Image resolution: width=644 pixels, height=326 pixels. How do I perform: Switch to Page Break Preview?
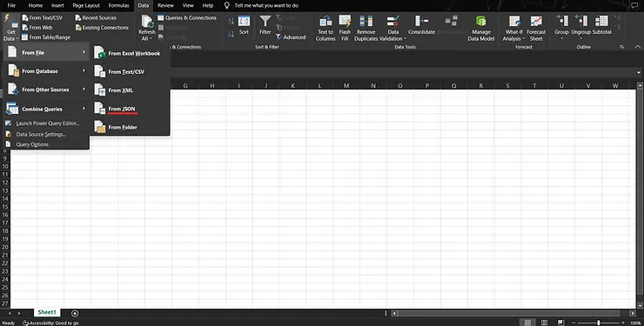[x=560, y=323]
